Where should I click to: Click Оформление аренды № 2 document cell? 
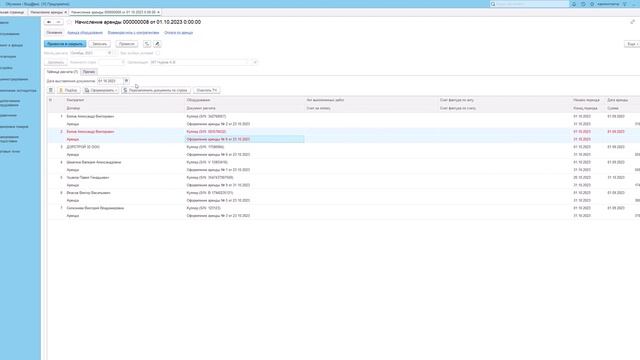218,124
